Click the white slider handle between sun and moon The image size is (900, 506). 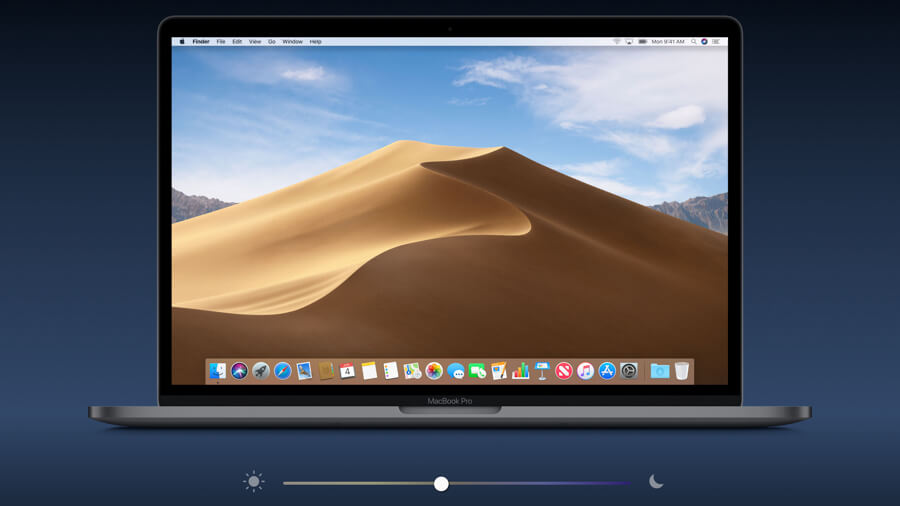(x=441, y=483)
